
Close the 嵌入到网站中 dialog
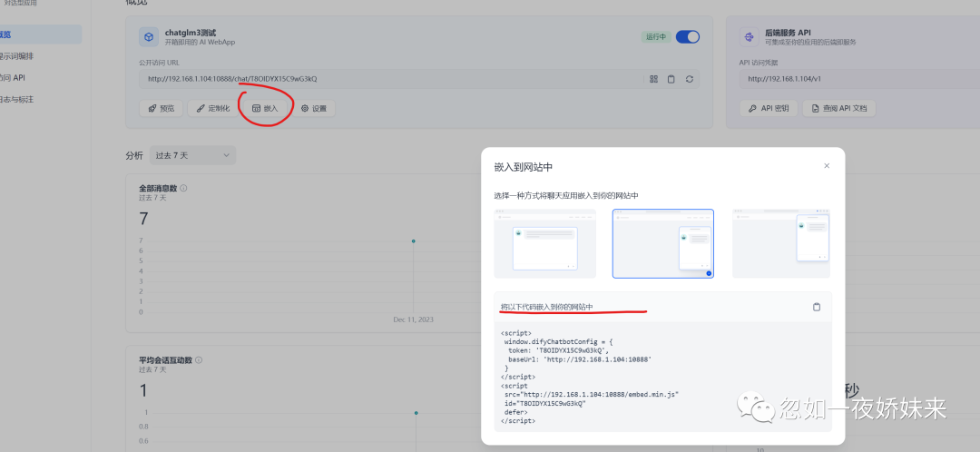click(827, 166)
